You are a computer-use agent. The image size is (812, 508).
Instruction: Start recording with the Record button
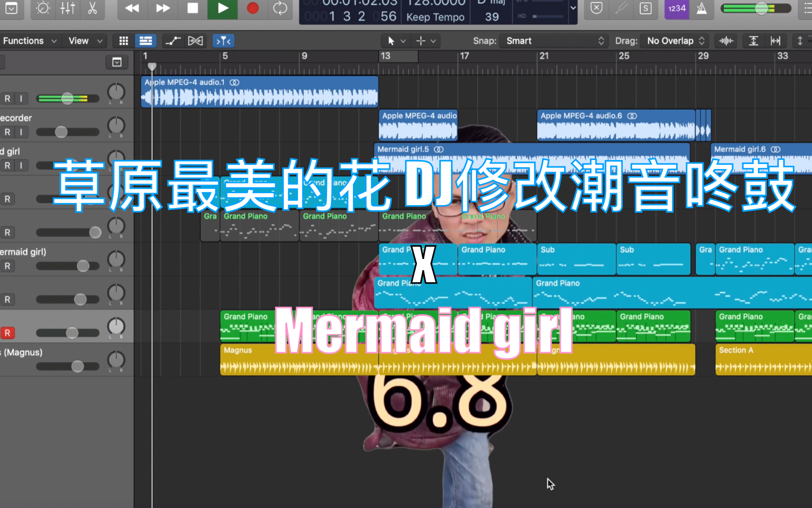tap(253, 8)
